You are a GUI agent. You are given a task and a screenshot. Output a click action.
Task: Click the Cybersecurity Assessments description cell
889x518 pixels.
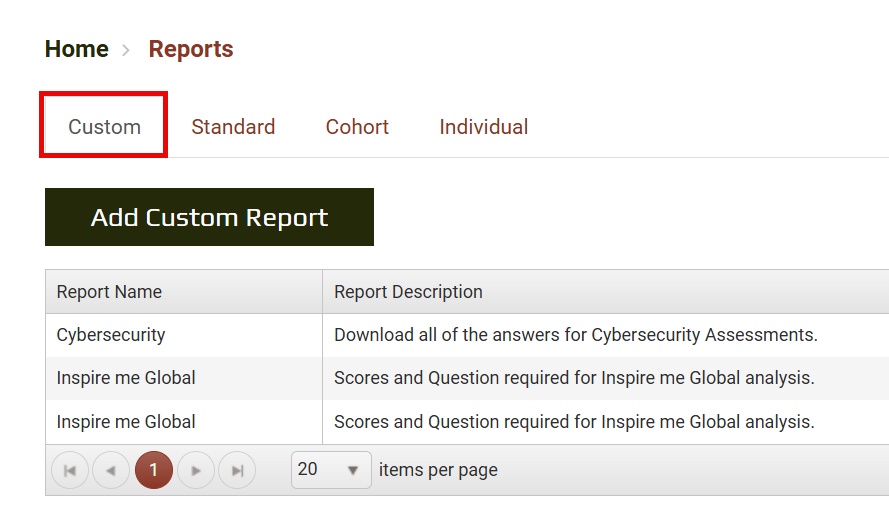[575, 335]
